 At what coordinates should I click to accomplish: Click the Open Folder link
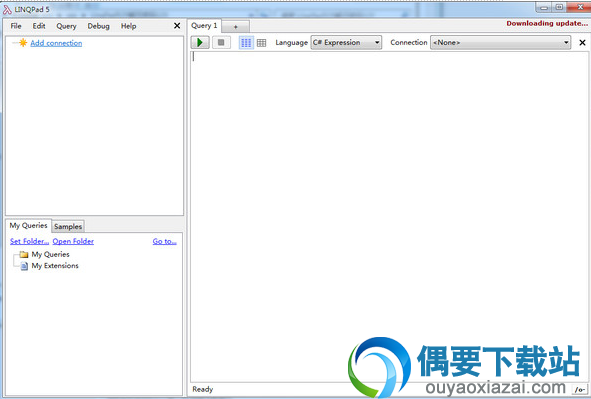(x=73, y=241)
